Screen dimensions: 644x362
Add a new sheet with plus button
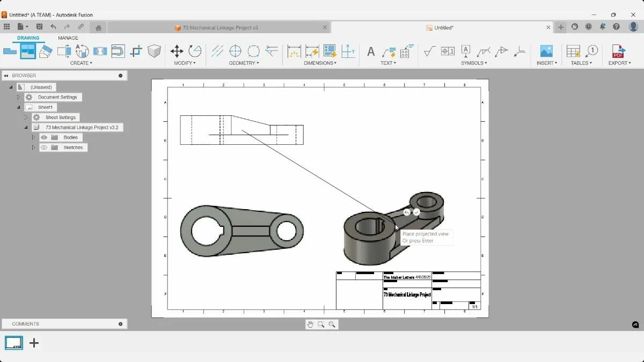coord(34,343)
